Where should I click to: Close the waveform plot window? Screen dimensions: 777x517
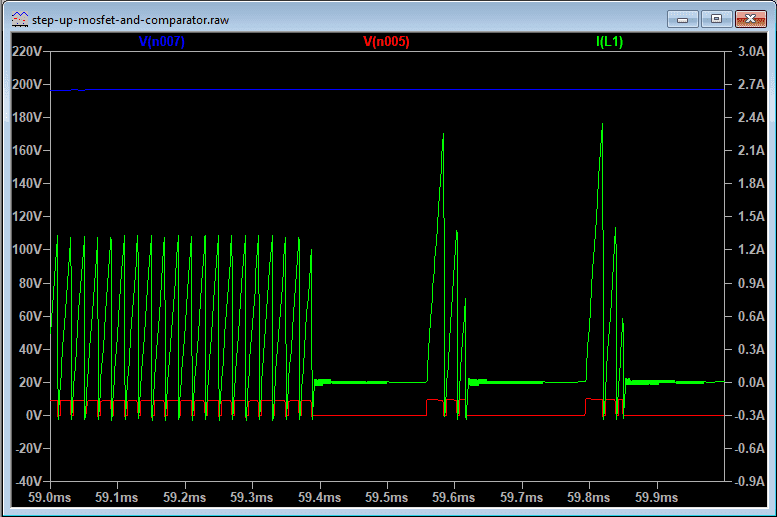(x=750, y=18)
